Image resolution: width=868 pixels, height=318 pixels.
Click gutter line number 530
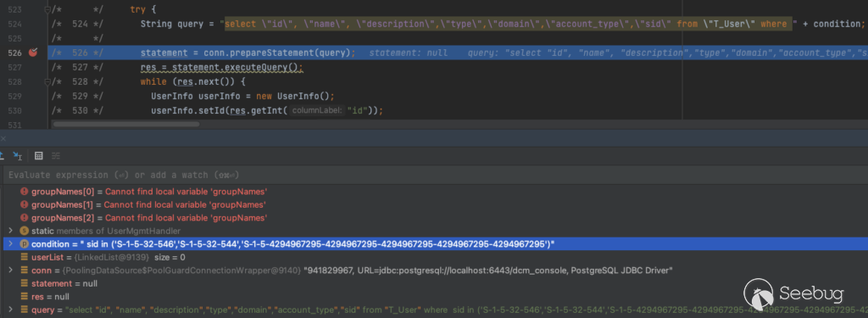click(14, 110)
